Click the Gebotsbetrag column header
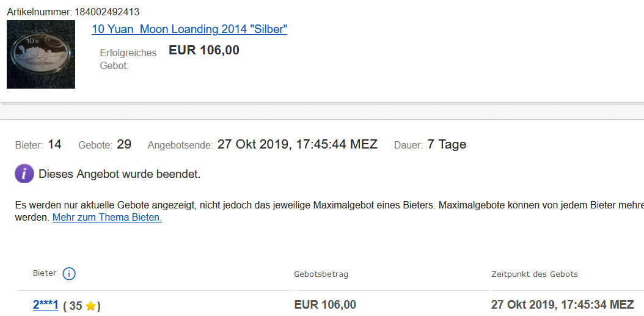 click(x=321, y=274)
